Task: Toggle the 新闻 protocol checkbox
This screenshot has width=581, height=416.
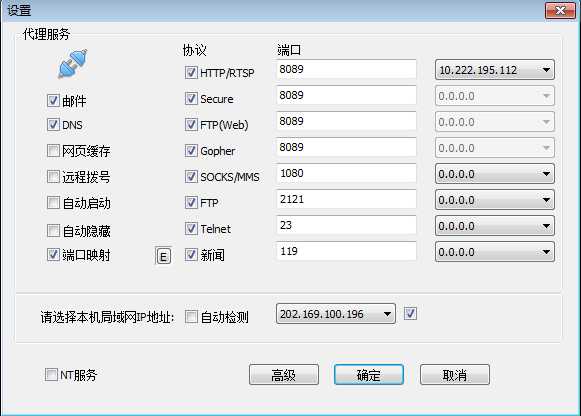Action: click(191, 254)
